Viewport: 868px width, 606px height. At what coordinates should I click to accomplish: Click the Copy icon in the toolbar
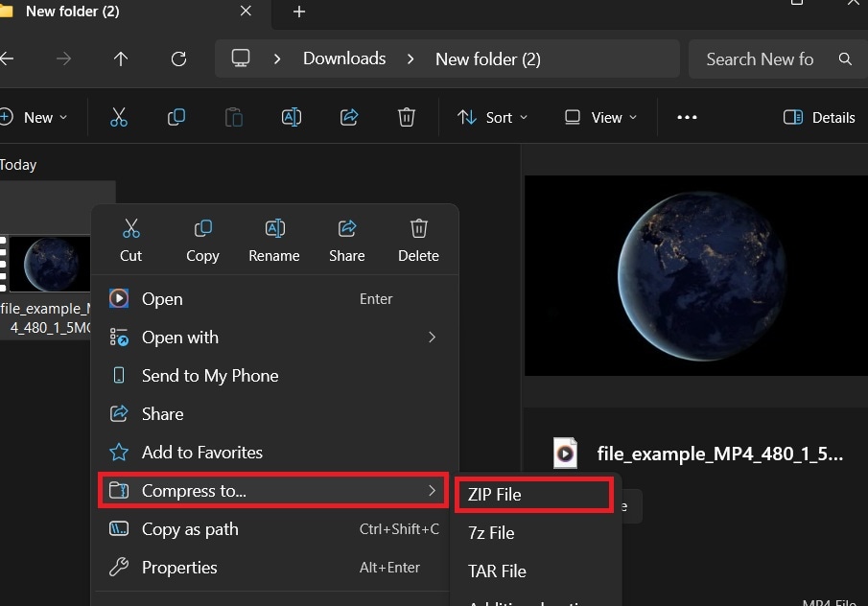coord(176,117)
